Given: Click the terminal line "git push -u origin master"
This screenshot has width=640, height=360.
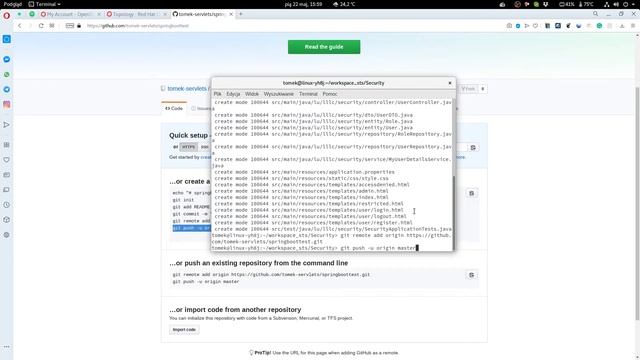Looking at the screenshot, I should coord(378,248).
